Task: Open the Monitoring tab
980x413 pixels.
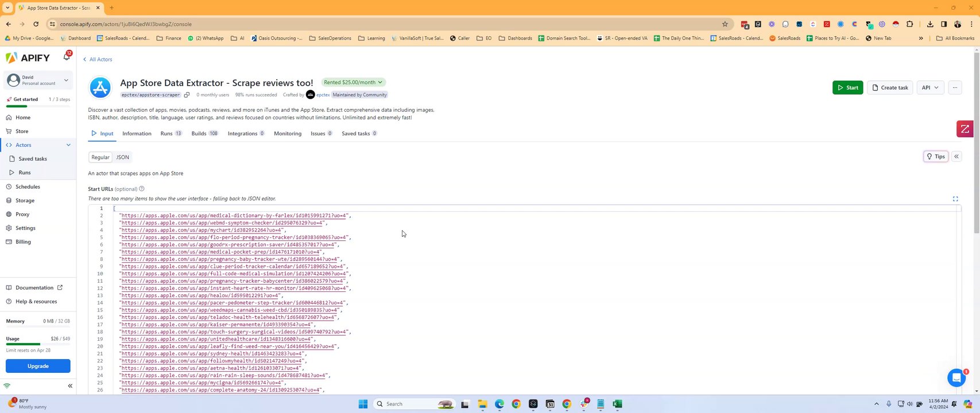Action: pos(288,134)
